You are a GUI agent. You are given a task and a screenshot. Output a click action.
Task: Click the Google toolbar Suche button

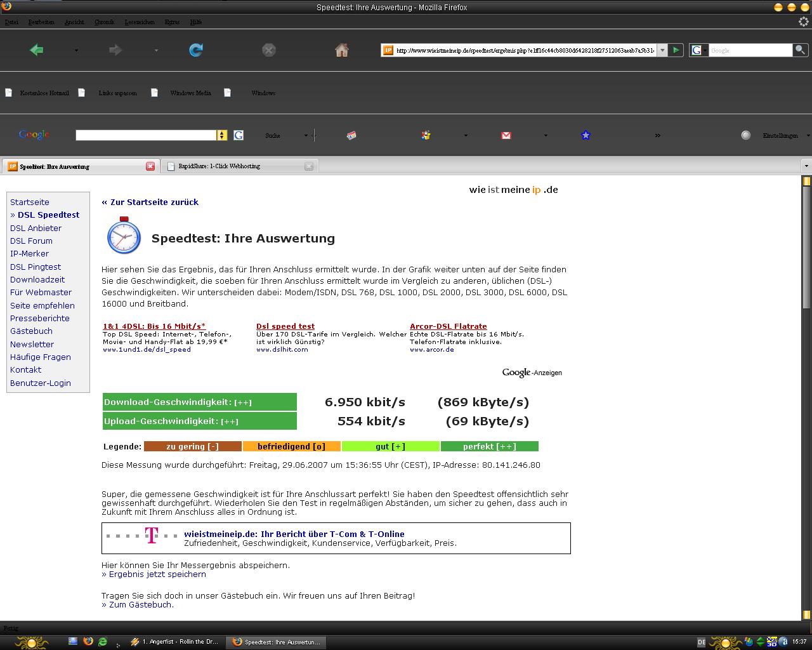click(273, 135)
